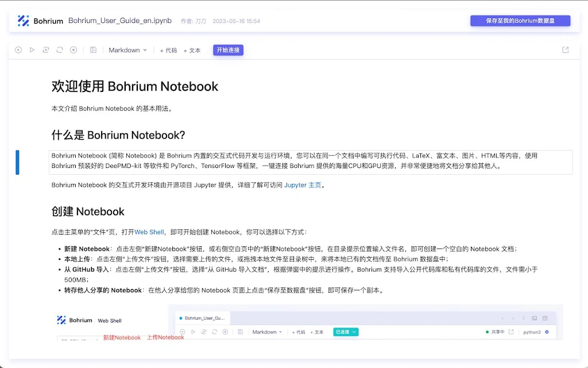Open the Jupyter 主页 link
This screenshot has height=368, width=588.
[x=303, y=185]
